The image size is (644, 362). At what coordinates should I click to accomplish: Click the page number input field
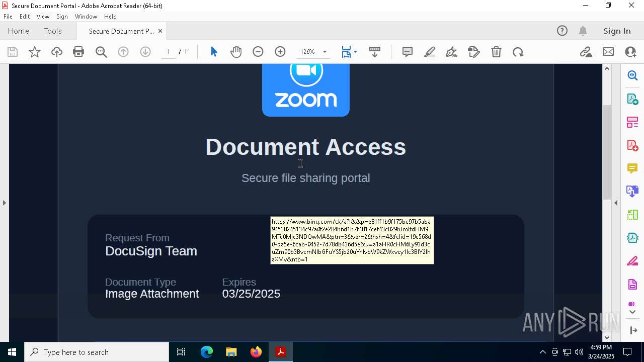(x=169, y=52)
